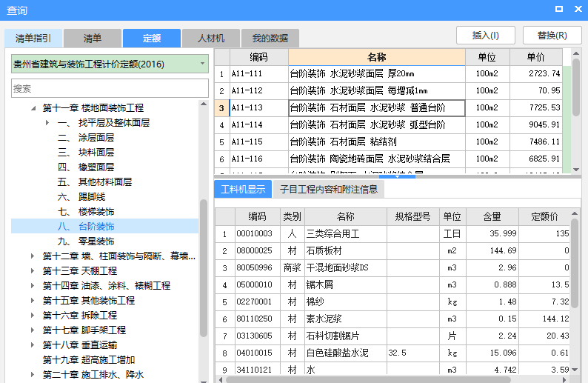Show 子目工程内容和附注信息 tab
The width and height of the screenshot is (588, 383).
pyautogui.click(x=329, y=190)
